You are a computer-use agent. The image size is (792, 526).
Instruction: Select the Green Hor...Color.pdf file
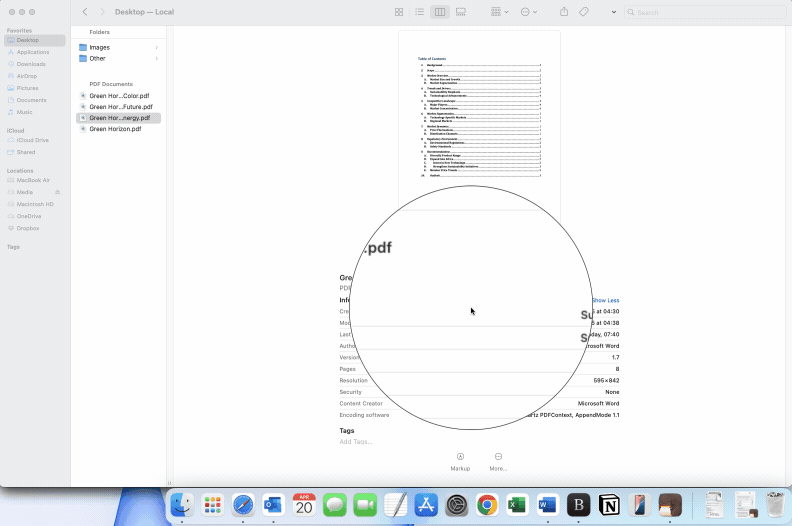click(x=118, y=95)
